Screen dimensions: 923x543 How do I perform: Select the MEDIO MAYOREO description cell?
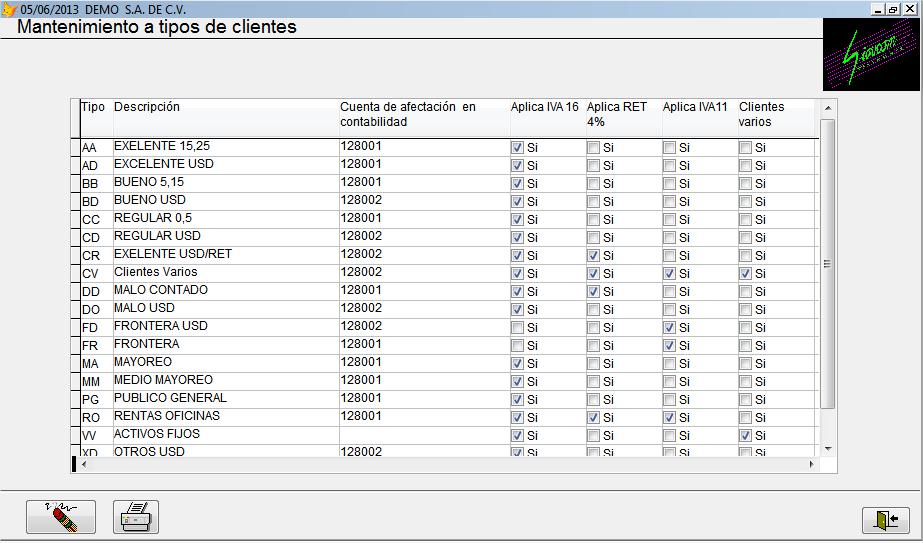225,380
